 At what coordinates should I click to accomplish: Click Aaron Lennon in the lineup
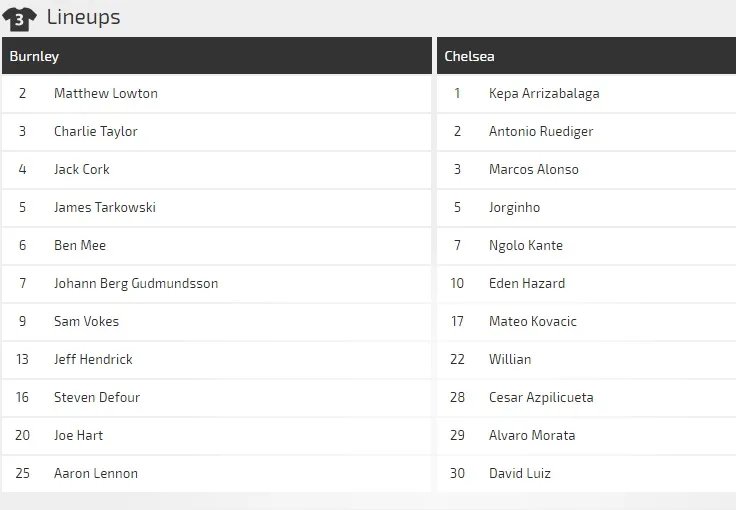point(96,474)
